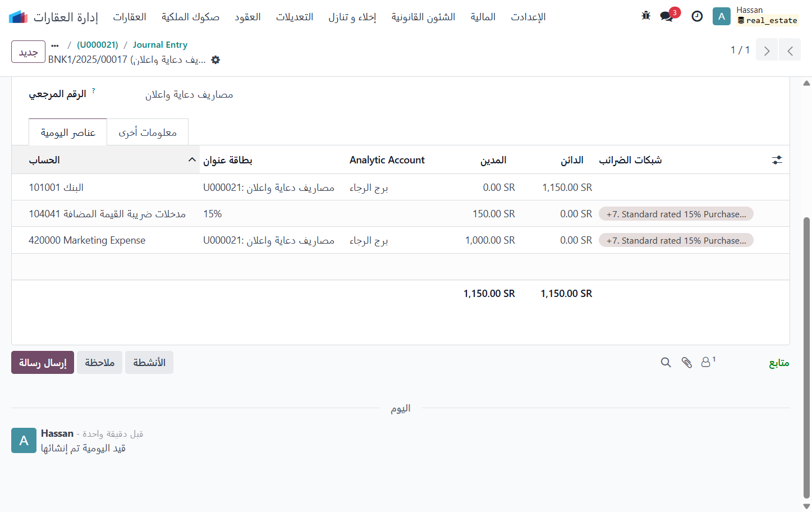Click the tax tag on 104041 line
The height and width of the screenshot is (512, 812).
pos(676,214)
